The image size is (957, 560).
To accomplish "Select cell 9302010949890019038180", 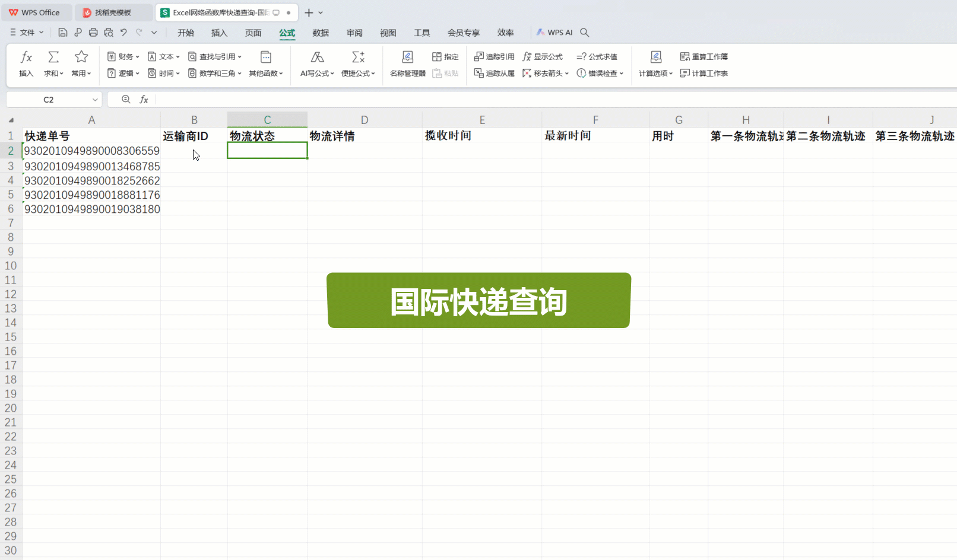I will click(x=91, y=209).
